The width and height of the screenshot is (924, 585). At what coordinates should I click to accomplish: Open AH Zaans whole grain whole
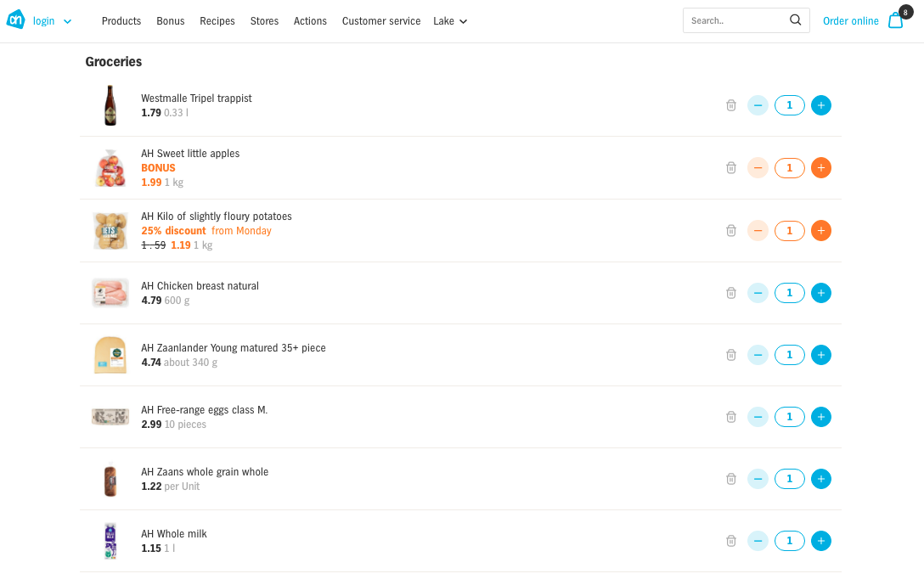tap(205, 472)
